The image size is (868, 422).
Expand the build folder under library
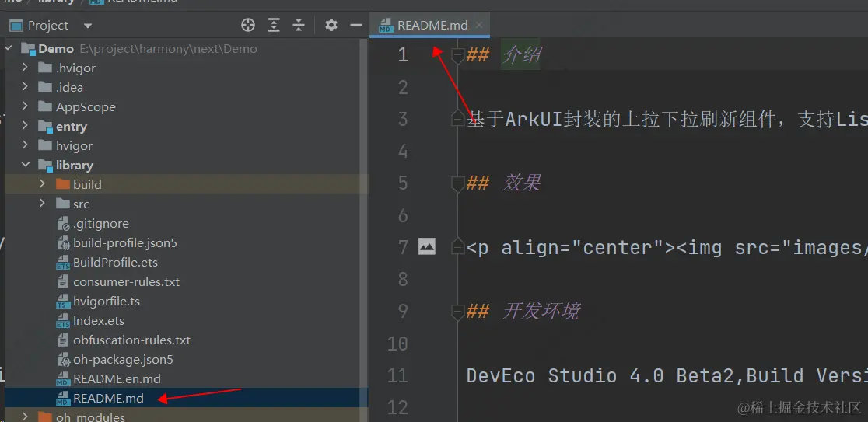42,184
